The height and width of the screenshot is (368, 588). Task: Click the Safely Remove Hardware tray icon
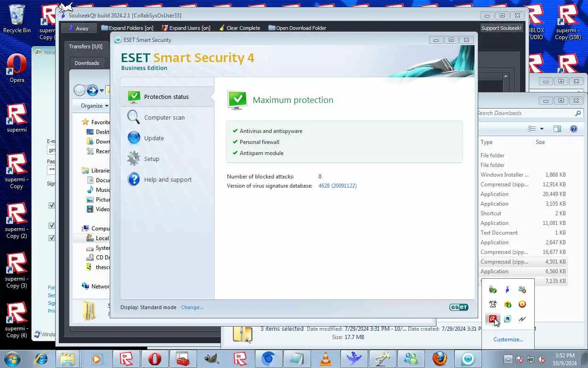coord(492,289)
